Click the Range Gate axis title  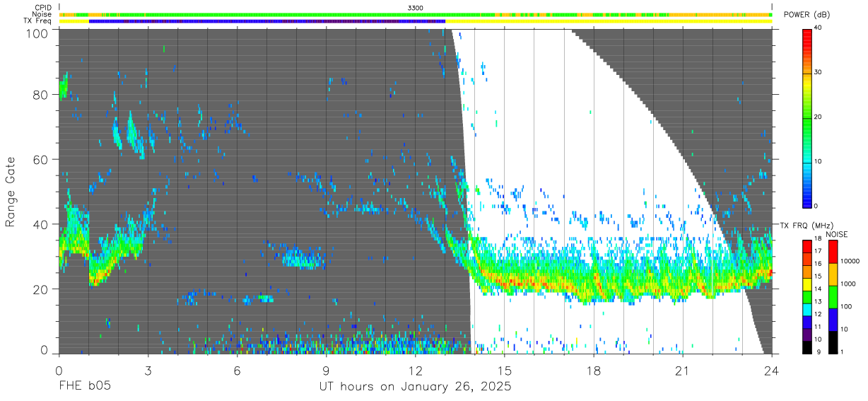11,192
